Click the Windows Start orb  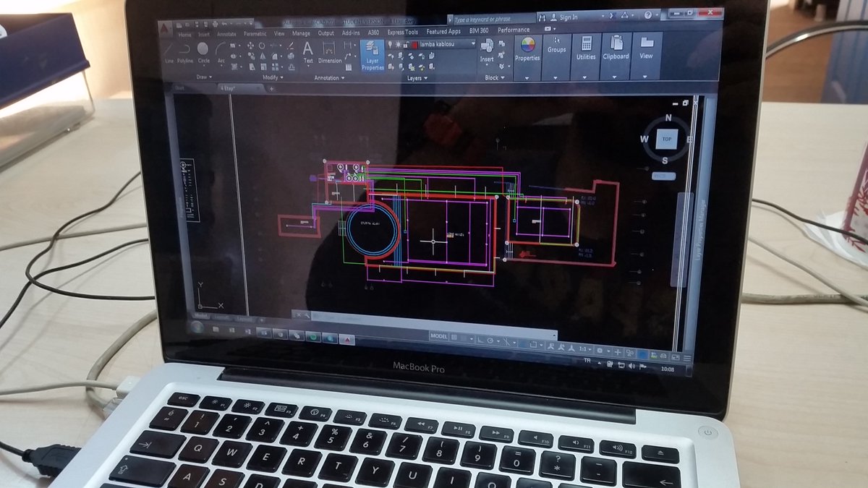tap(198, 327)
